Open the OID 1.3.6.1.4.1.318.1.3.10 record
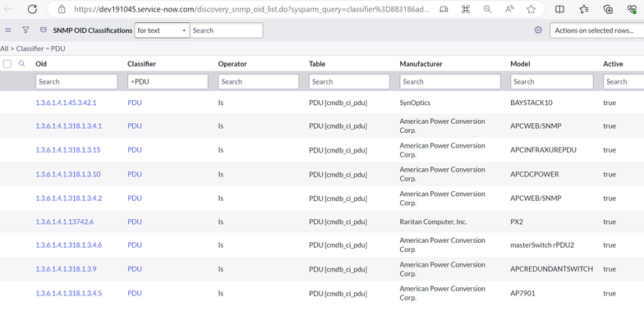Viewport: 644px width, 320px height. click(x=67, y=174)
